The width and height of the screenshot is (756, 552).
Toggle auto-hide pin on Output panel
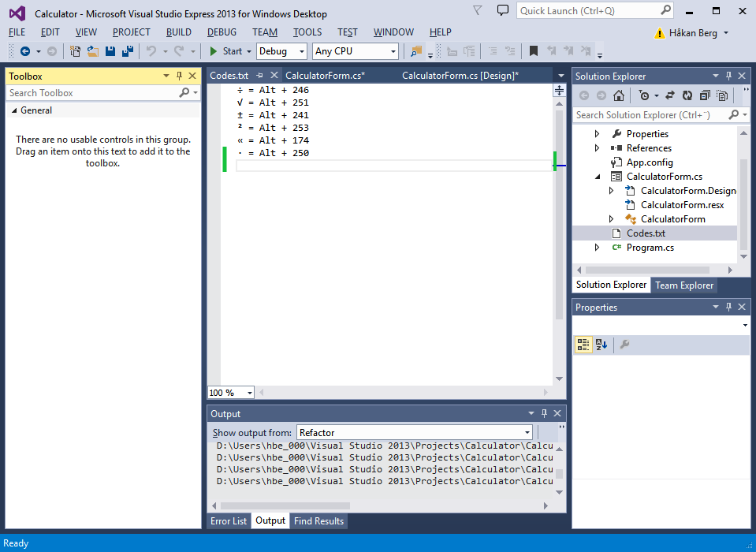tap(545, 413)
